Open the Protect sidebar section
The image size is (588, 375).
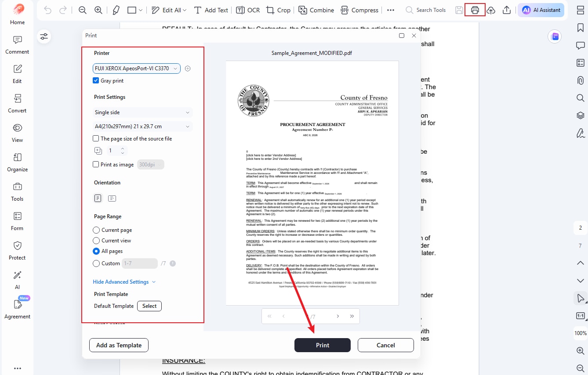click(x=18, y=251)
